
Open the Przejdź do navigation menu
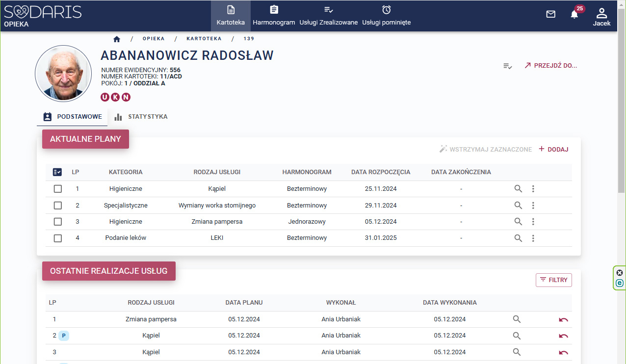550,66
